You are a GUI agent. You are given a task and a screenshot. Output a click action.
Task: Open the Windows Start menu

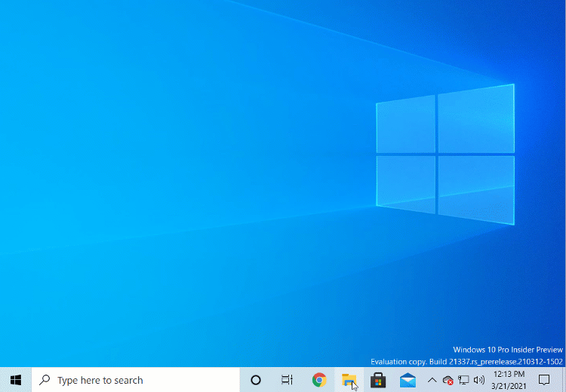(15, 380)
